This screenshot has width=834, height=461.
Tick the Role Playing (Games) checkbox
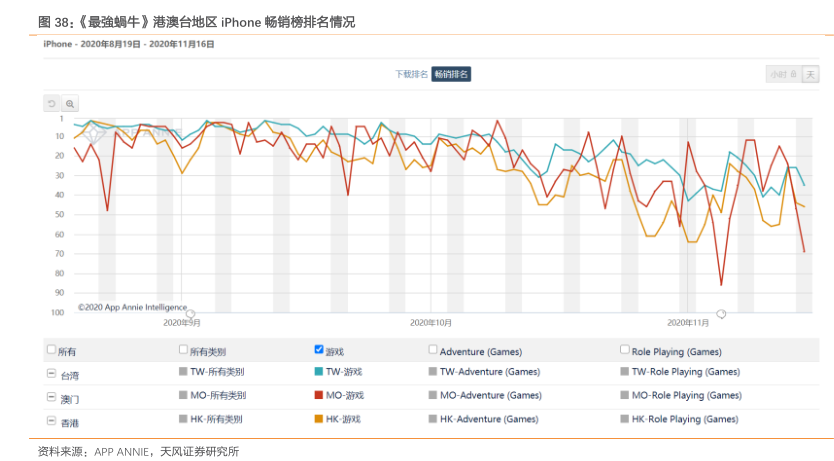click(x=625, y=350)
